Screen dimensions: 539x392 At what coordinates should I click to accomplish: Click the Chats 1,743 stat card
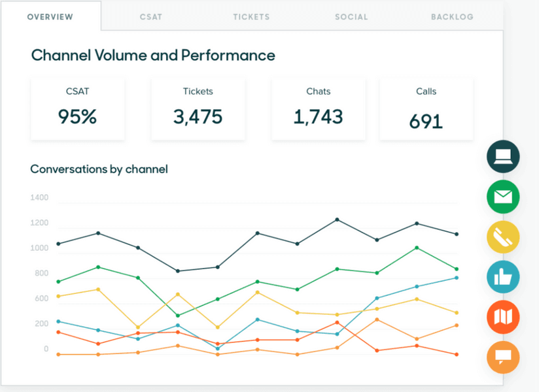click(x=318, y=108)
